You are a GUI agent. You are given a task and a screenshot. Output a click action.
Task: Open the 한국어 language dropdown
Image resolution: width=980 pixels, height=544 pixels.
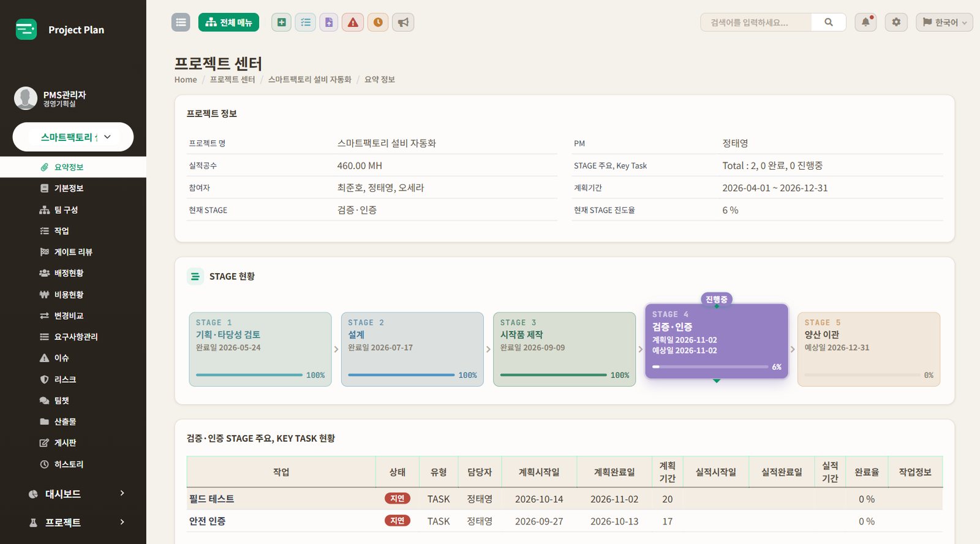[x=944, y=22]
